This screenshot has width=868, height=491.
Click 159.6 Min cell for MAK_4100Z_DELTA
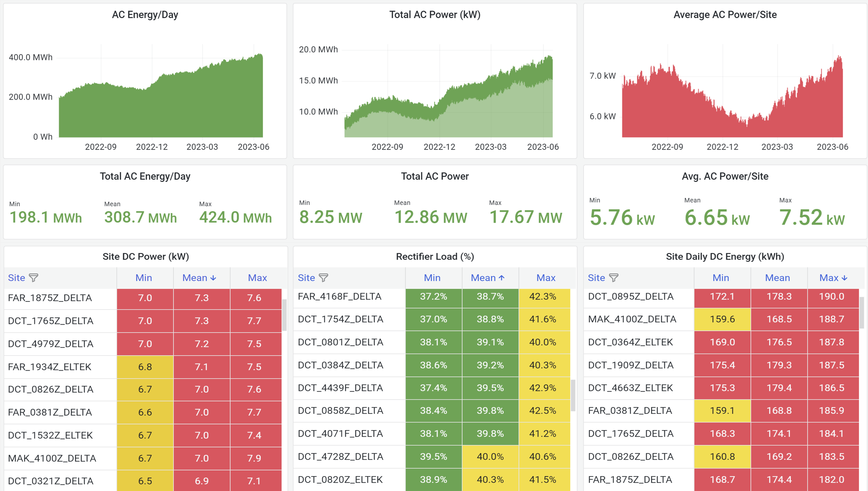point(722,319)
